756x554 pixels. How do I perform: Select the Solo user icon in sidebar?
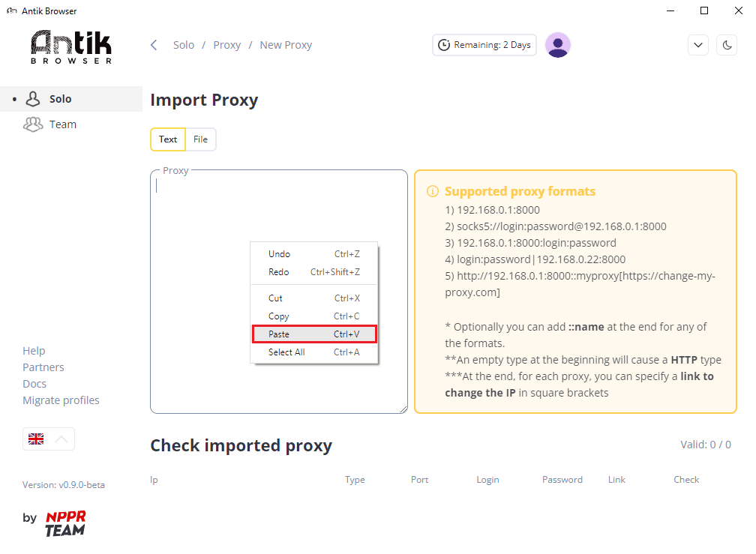33,99
